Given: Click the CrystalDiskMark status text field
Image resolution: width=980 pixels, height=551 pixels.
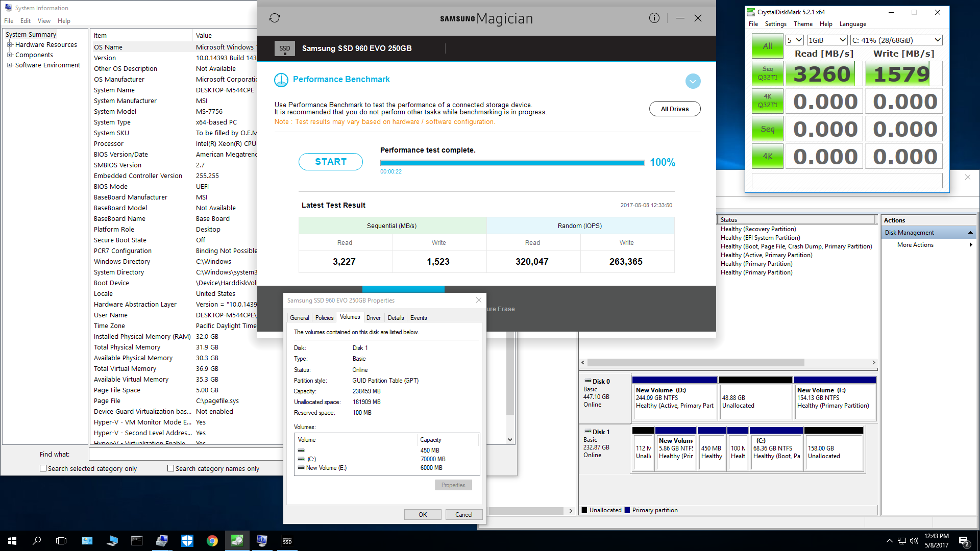Looking at the screenshot, I should [x=847, y=181].
